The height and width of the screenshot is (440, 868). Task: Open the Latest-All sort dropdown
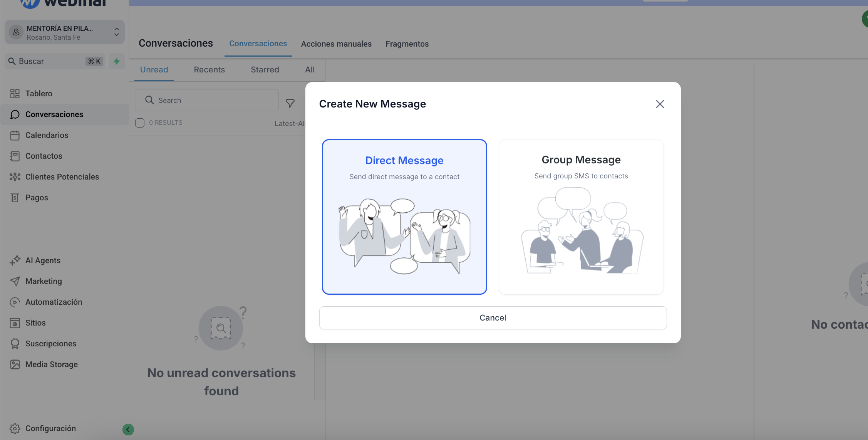coord(290,124)
